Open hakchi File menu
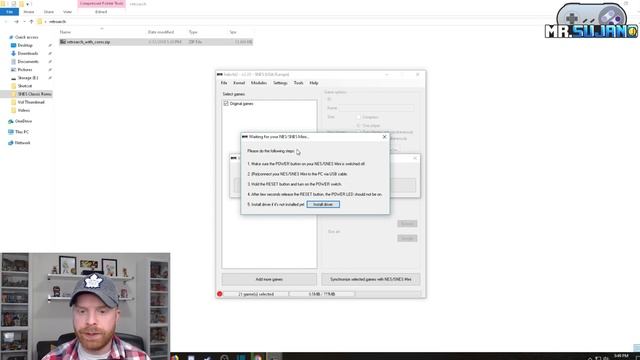Screen dimensions: 640x360 pos(224,83)
